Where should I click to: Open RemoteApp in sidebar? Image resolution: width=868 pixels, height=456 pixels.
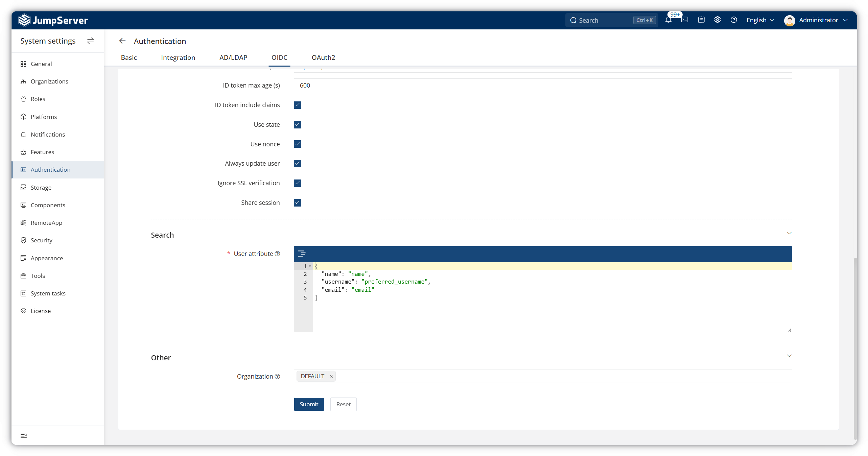(58, 223)
